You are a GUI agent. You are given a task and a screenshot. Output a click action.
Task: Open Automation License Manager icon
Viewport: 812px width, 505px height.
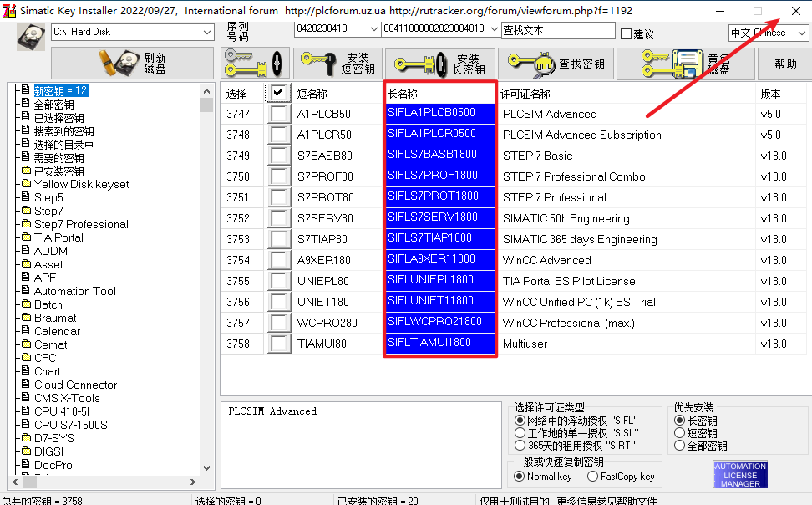coord(740,474)
